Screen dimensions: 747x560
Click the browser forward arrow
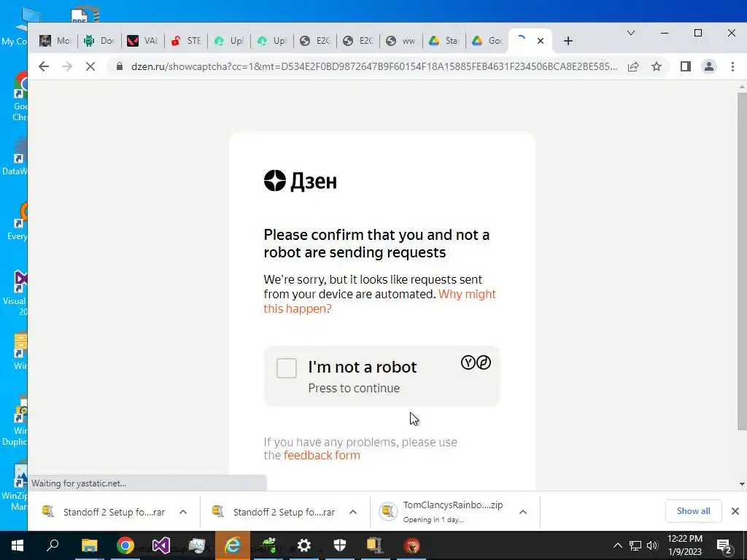pos(67,66)
